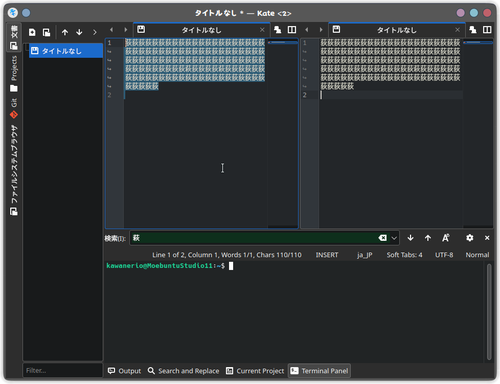Click inside terminal at the prompt
This screenshot has height=384, width=500.
point(231,266)
